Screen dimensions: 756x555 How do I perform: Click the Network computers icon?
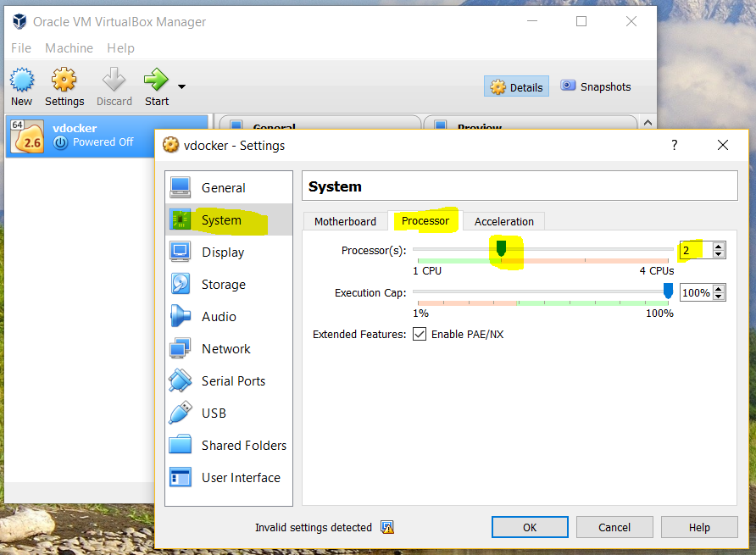pyautogui.click(x=181, y=348)
